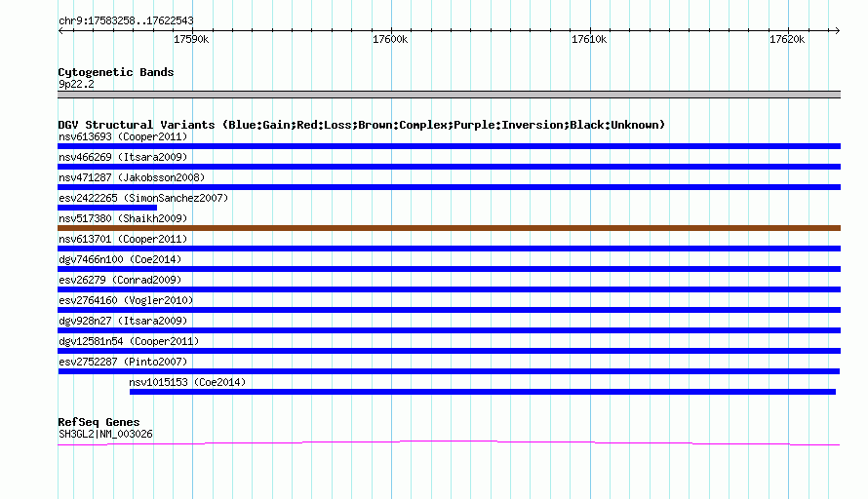The image size is (868, 499).
Task: Open esv2764160 (Vogler2010) variant label
Action: pos(126,300)
